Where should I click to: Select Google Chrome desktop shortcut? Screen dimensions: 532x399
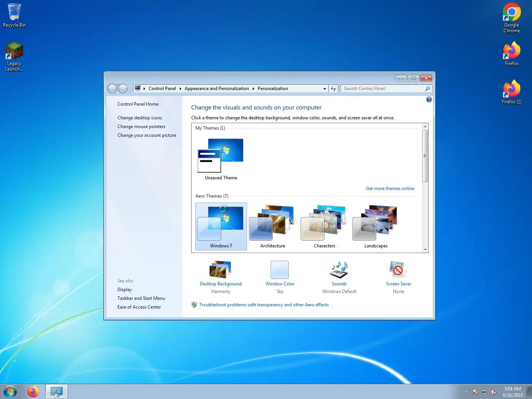pyautogui.click(x=511, y=18)
